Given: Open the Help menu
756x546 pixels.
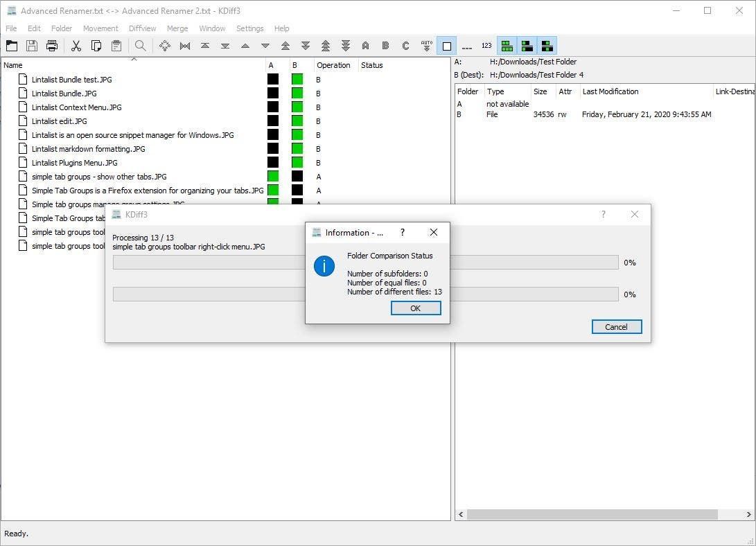Looking at the screenshot, I should (281, 28).
